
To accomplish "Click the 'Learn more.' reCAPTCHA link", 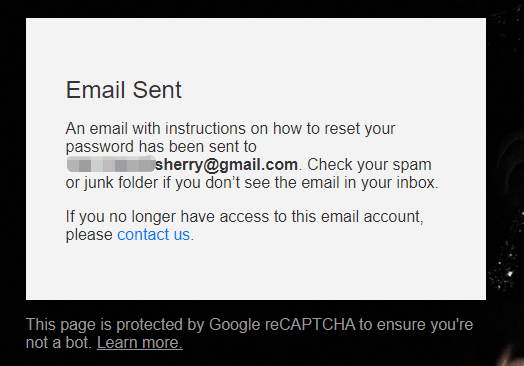I will (140, 343).
